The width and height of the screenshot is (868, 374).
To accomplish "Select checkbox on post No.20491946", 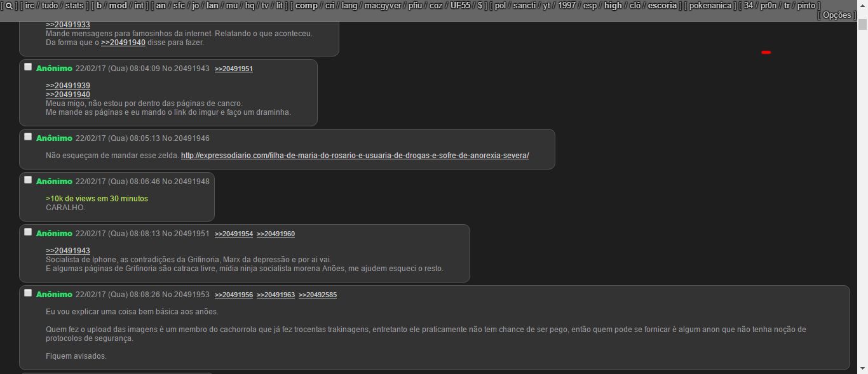I will click(x=28, y=137).
